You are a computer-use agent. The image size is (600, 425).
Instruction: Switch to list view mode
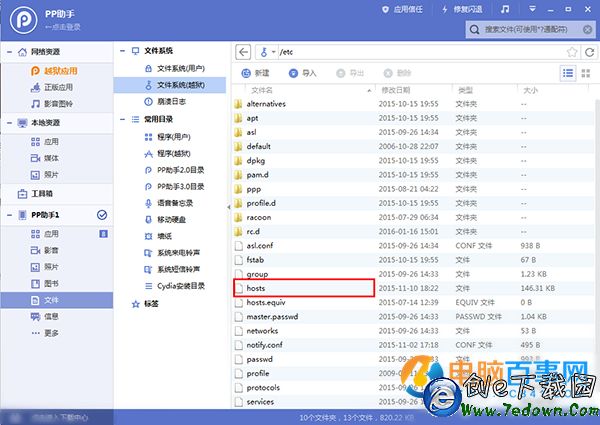pyautogui.click(x=568, y=73)
